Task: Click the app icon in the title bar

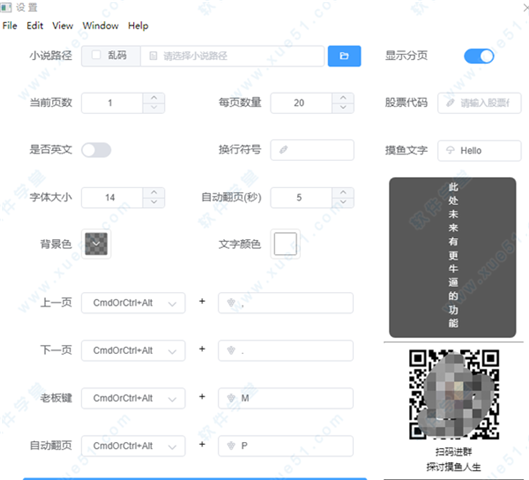Action: click(6, 7)
